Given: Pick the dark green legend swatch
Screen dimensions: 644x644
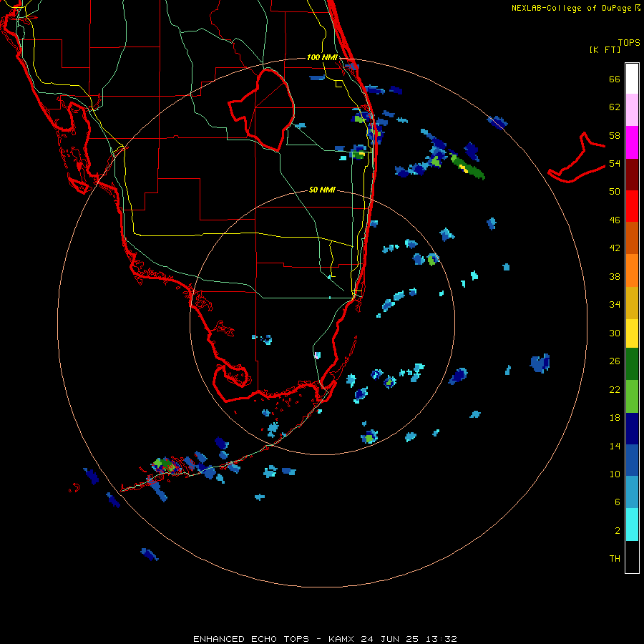Looking at the screenshot, I should (x=632, y=364).
